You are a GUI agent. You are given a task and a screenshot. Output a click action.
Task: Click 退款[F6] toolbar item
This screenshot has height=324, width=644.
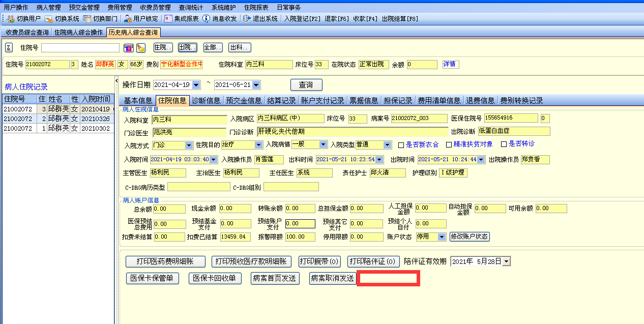click(x=337, y=19)
